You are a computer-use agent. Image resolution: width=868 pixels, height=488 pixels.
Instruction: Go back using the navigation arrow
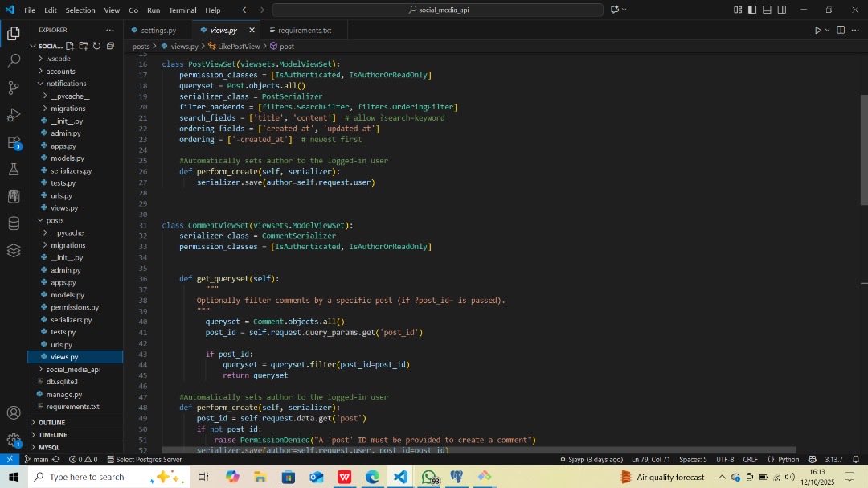click(x=246, y=10)
